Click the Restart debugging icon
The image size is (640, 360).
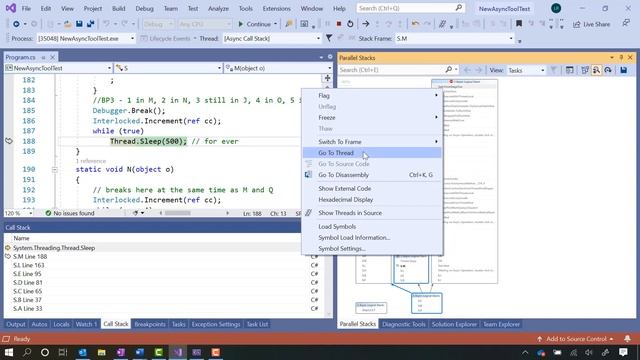click(350, 24)
